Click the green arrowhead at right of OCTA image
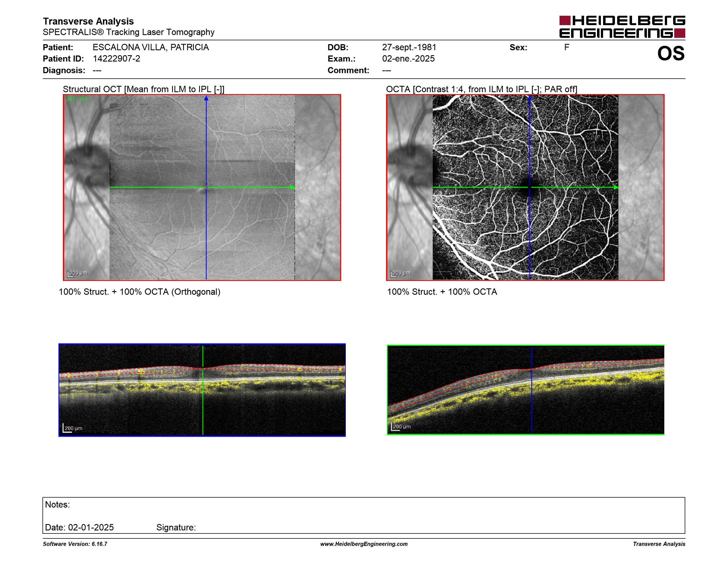The width and height of the screenshot is (728, 563). (x=616, y=187)
